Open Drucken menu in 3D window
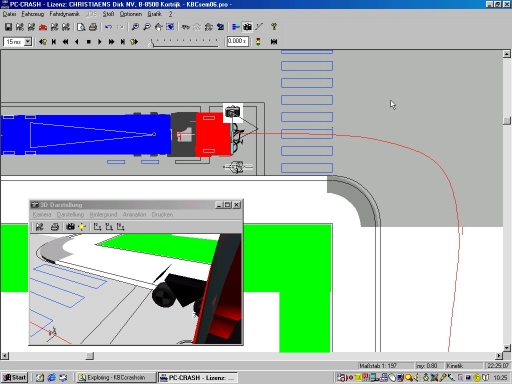The image size is (512, 384). pyautogui.click(x=162, y=215)
